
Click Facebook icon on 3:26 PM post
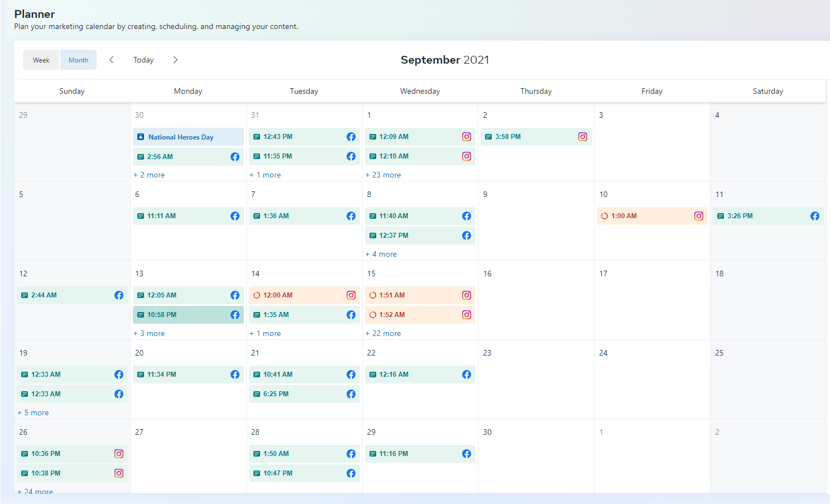coord(815,216)
